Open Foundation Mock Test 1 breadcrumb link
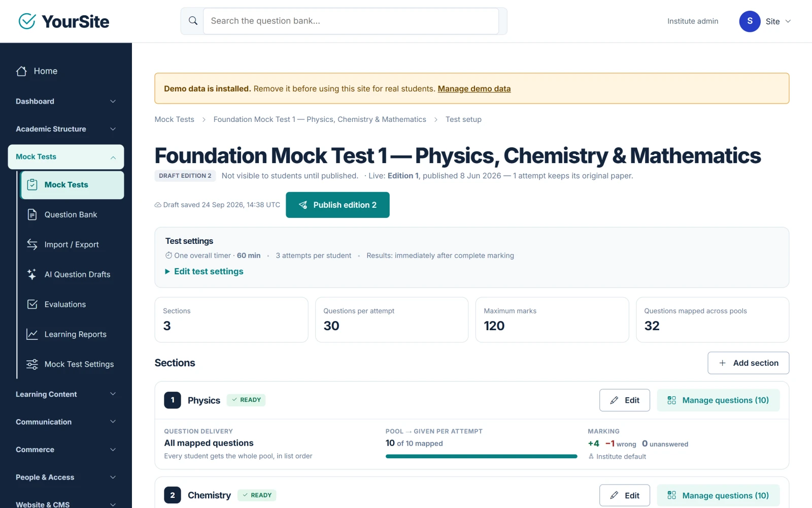This screenshot has width=812, height=508. 320,119
